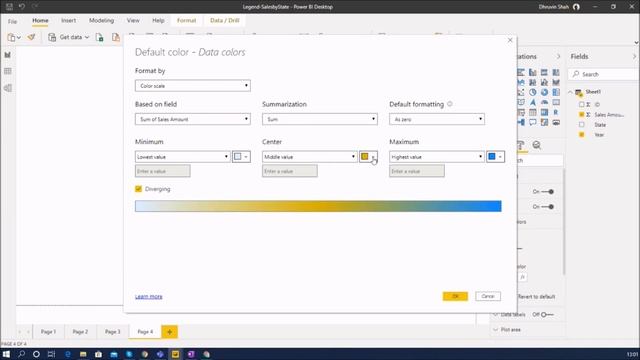Viewport: 640px width, 360px height.
Task: Click Cancel in Data colors dialog
Action: point(488,296)
